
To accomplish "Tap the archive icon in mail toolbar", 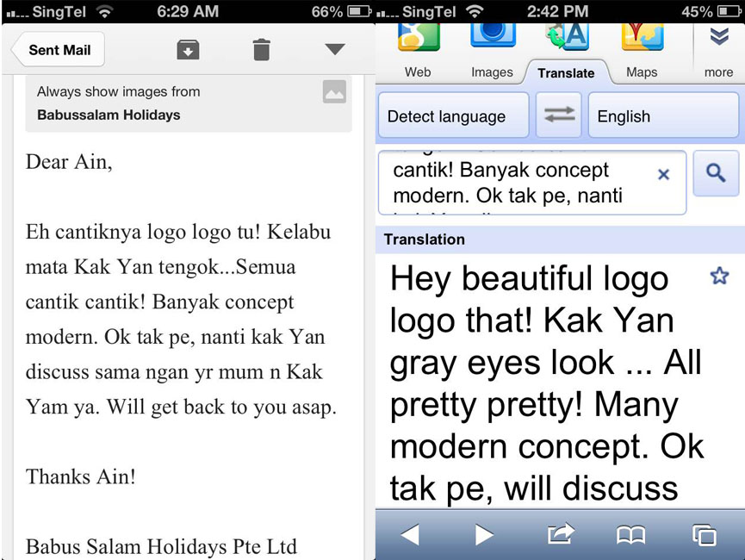I will pos(188,50).
